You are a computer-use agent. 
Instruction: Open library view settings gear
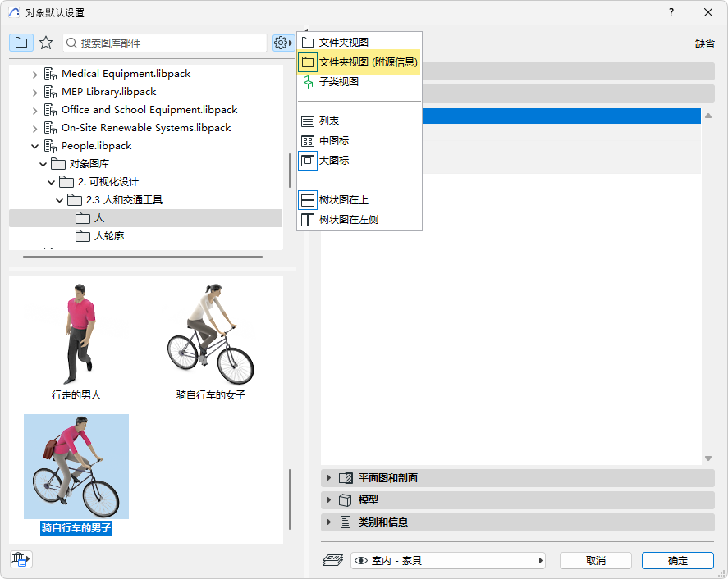point(283,43)
